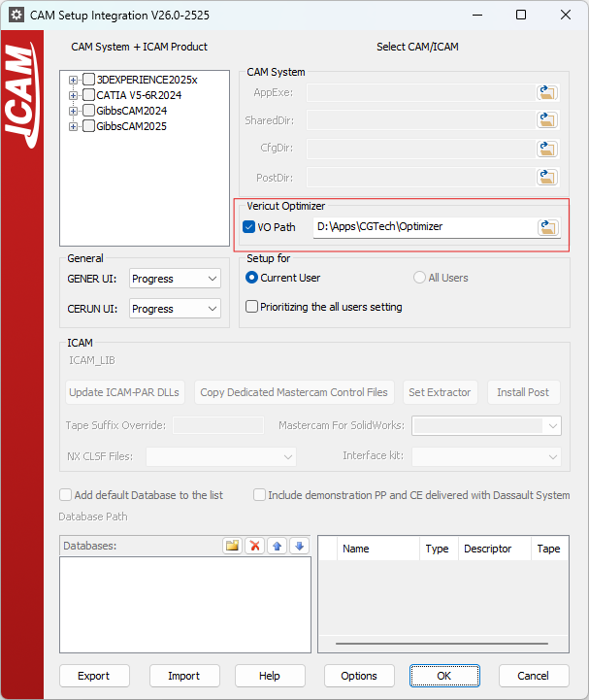Screen dimensions: 589x700
Task: Delete database with the red X icon
Action: (x=255, y=546)
